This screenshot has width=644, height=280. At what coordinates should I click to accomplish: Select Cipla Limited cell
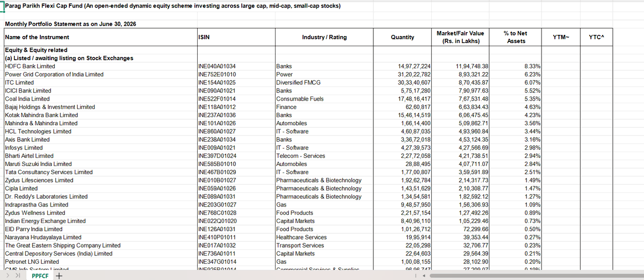pos(100,188)
